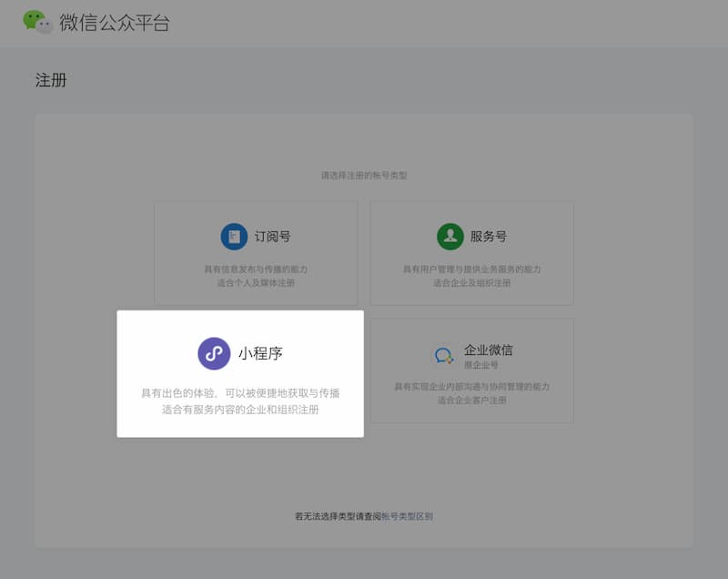
Task: Click the 适合个人及媒体注册 text
Action: point(257,279)
